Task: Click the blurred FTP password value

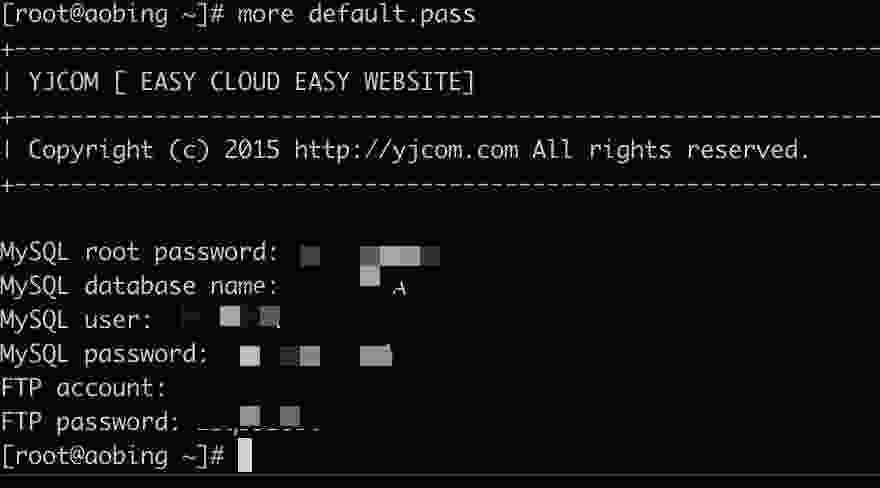Action: [x=259, y=419]
